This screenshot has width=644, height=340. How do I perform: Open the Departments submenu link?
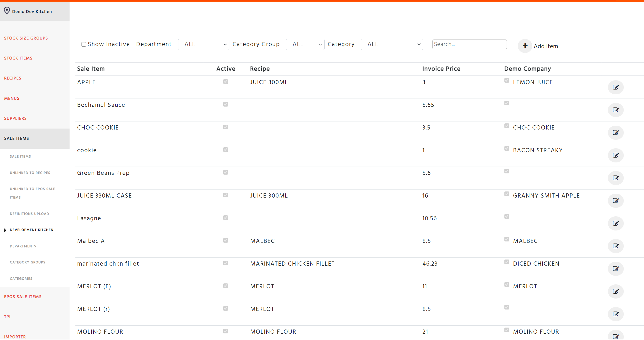[x=23, y=246]
